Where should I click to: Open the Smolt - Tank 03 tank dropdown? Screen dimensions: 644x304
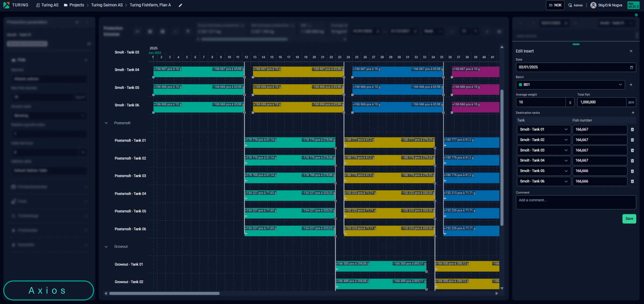pyautogui.click(x=544, y=150)
